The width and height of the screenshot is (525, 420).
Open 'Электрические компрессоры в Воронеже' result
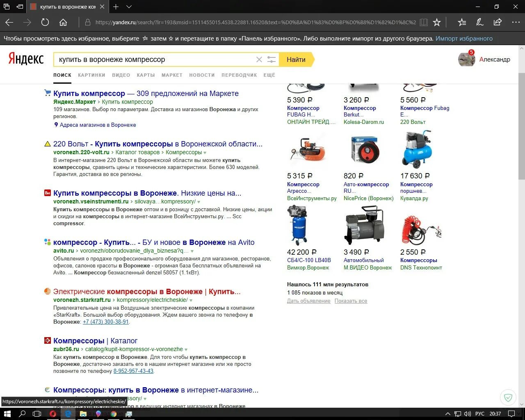pyautogui.click(x=147, y=292)
